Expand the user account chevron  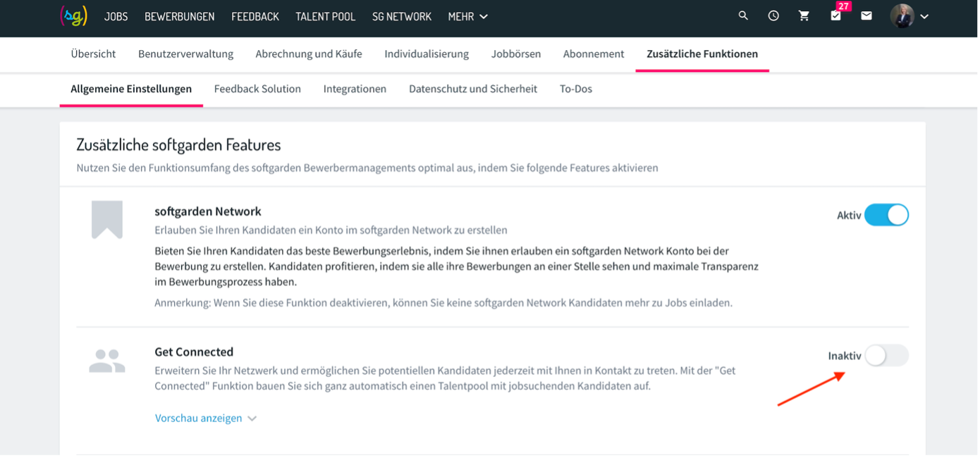[924, 16]
